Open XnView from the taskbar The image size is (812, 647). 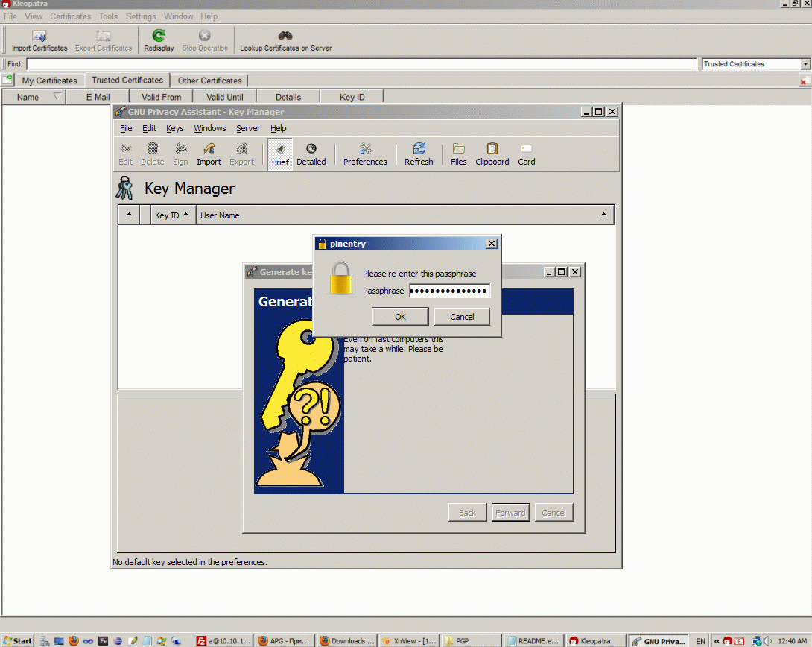point(410,640)
